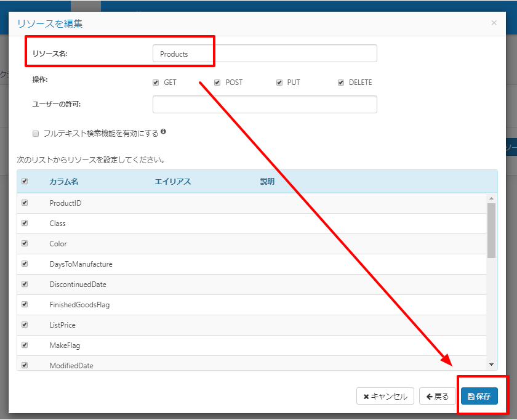Click the リソース名 input field with Products
517x420 pixels.
pos(265,54)
